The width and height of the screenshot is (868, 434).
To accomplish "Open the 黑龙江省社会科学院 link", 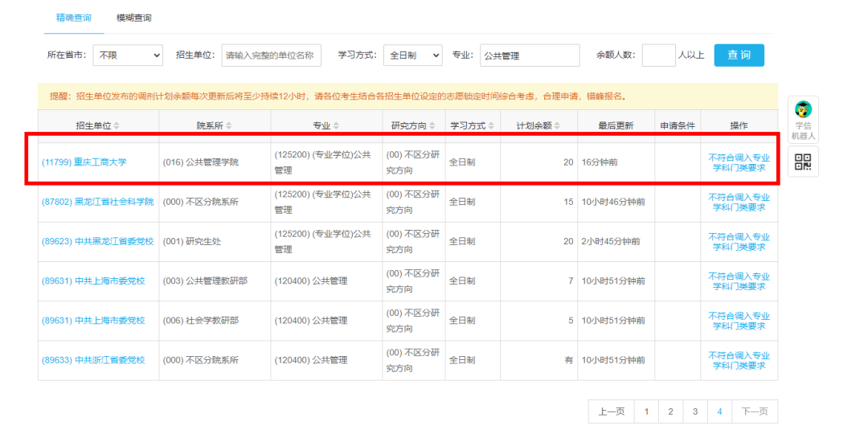I will pyautogui.click(x=97, y=202).
